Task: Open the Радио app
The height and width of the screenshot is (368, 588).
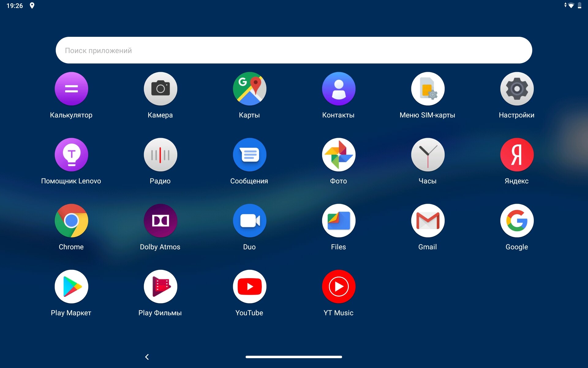Action: (x=160, y=155)
